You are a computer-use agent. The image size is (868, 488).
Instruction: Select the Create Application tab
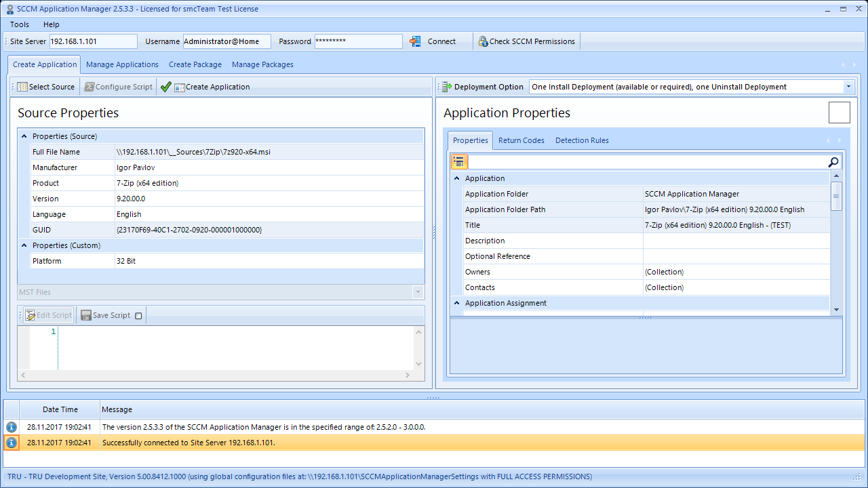(x=45, y=64)
